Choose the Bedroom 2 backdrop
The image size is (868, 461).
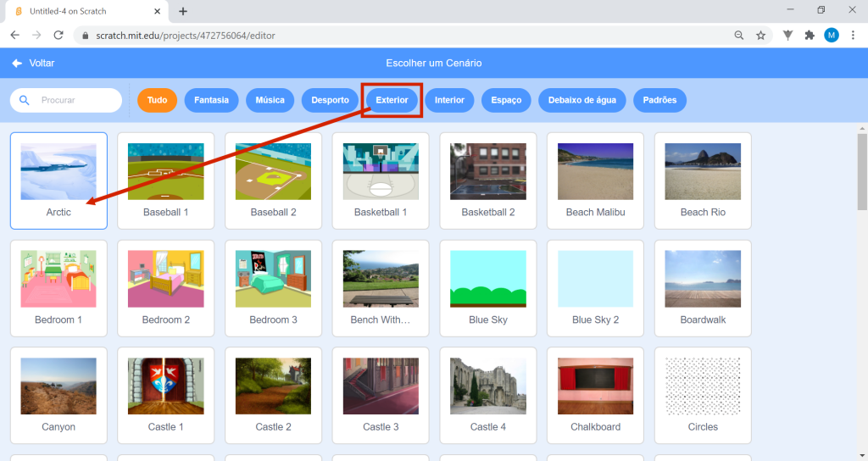(x=166, y=288)
